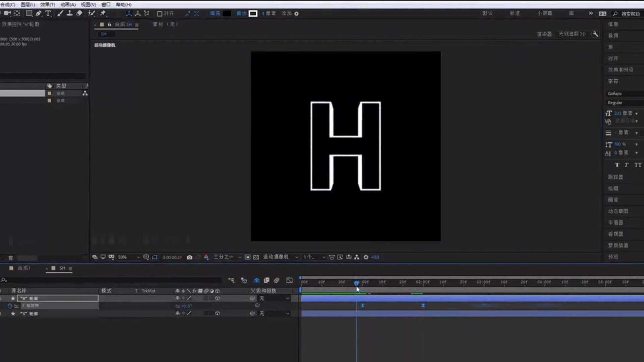This screenshot has width=644, height=362.
Task: Select the Clone Stamp tool
Action: tap(70, 13)
